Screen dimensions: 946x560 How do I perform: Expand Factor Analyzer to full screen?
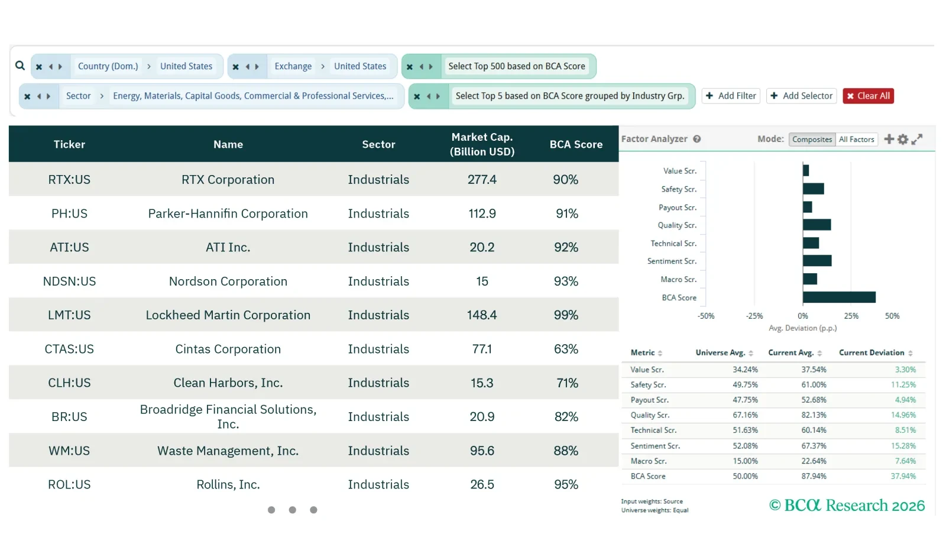(917, 140)
